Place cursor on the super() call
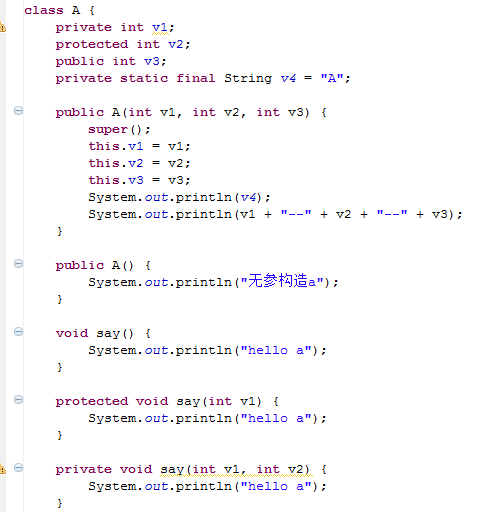The width and height of the screenshot is (488, 512). (x=119, y=130)
